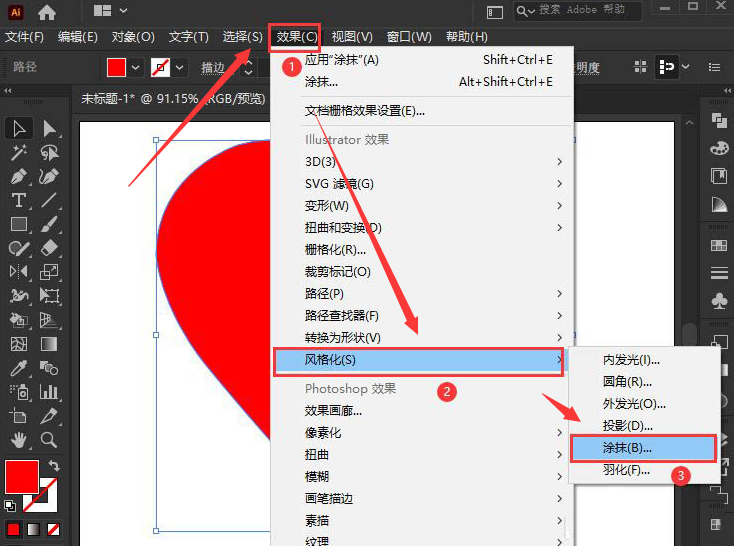Image resolution: width=734 pixels, height=546 pixels.
Task: Select the Slice tool
Action: (x=49, y=416)
